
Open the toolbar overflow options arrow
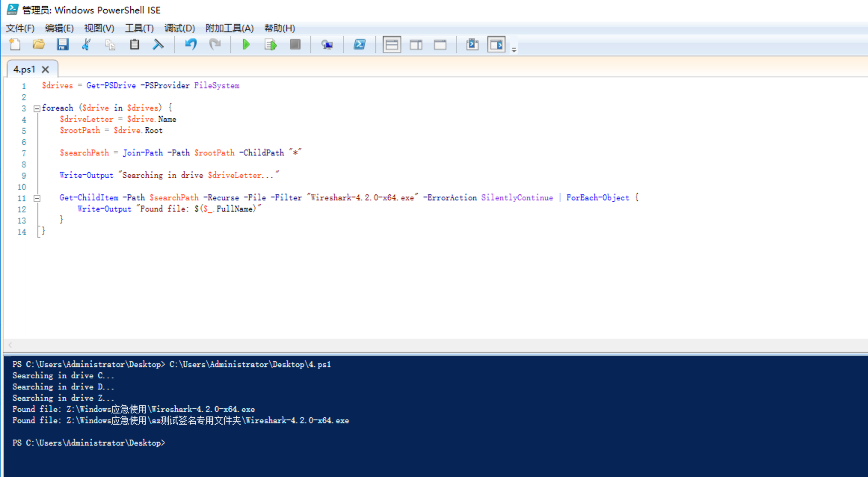click(514, 50)
